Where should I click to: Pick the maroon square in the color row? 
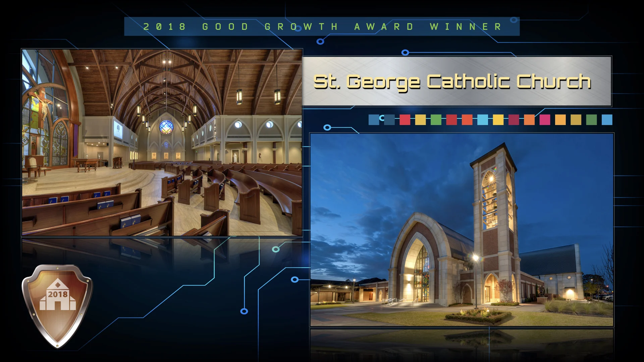point(514,120)
